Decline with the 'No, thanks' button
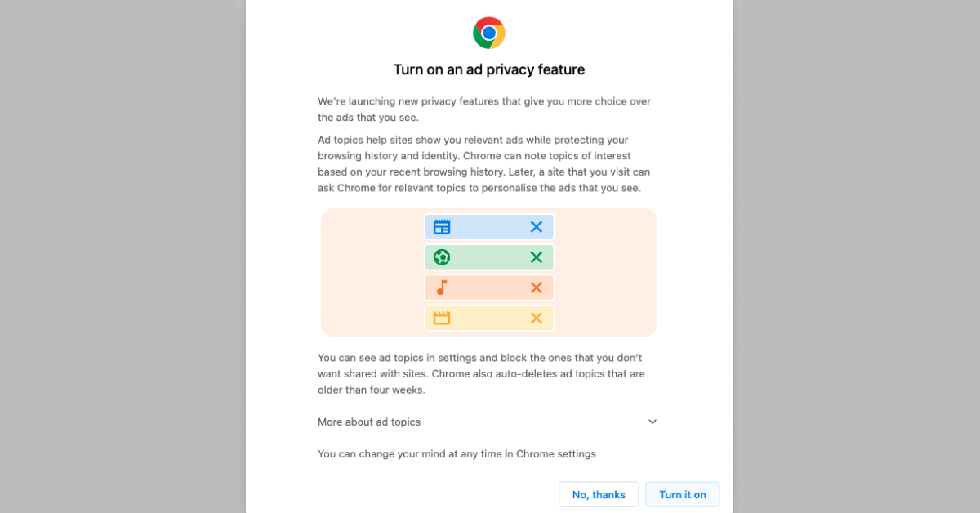 599,494
